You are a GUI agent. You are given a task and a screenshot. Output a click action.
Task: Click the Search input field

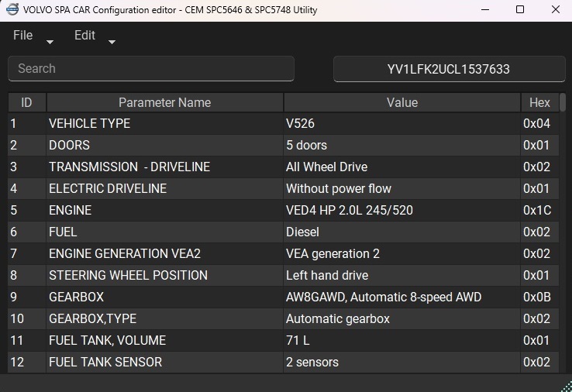[x=151, y=68]
